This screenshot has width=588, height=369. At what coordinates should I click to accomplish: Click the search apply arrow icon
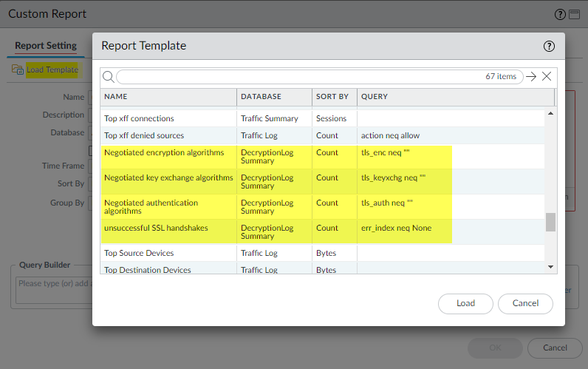click(x=531, y=77)
